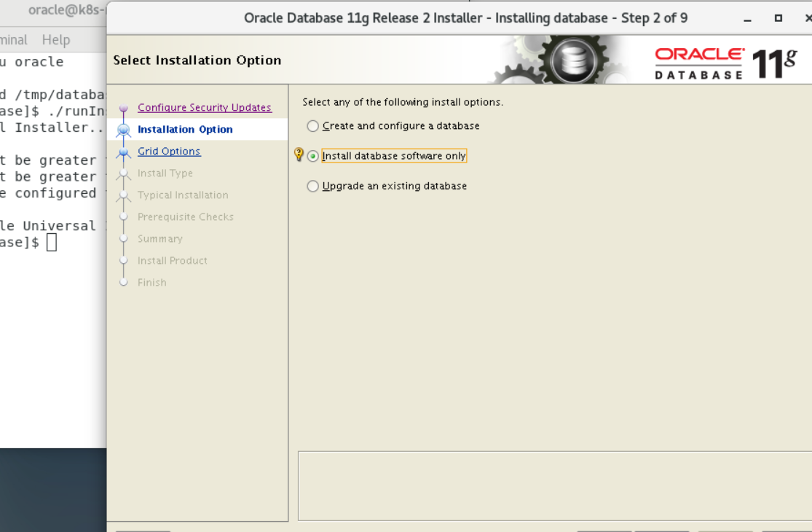Maximize the Oracle installer window
This screenshot has width=812, height=532.
pyautogui.click(x=778, y=18)
